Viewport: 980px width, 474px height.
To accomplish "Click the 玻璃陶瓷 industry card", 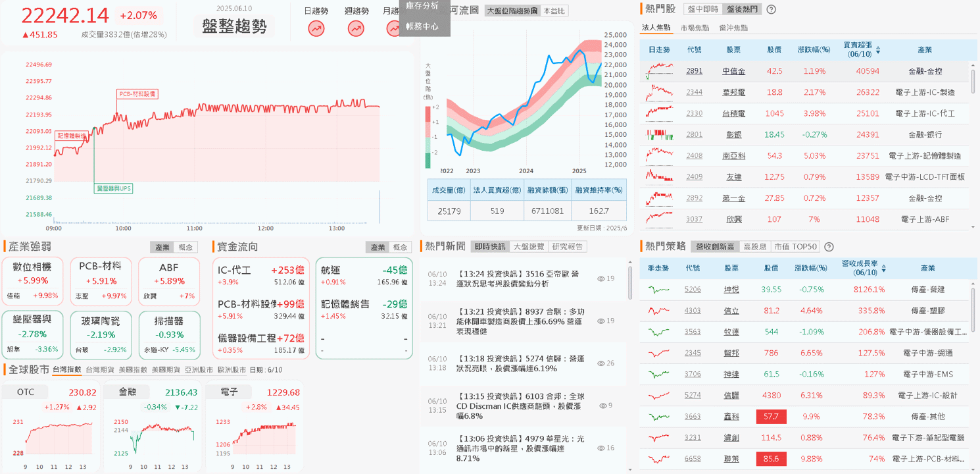I will [100, 334].
